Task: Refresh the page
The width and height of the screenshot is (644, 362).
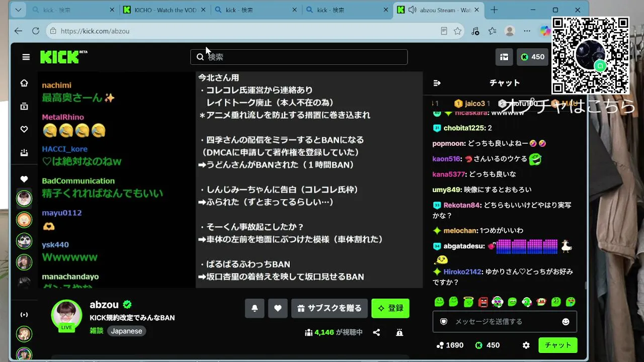Action: pos(36,31)
